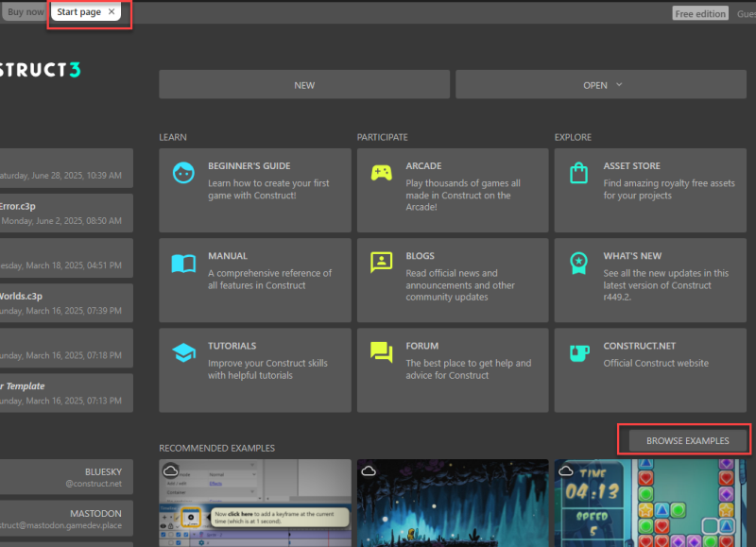756x547 pixels.
Task: Open the Arcade title link
Action: pyautogui.click(x=423, y=165)
